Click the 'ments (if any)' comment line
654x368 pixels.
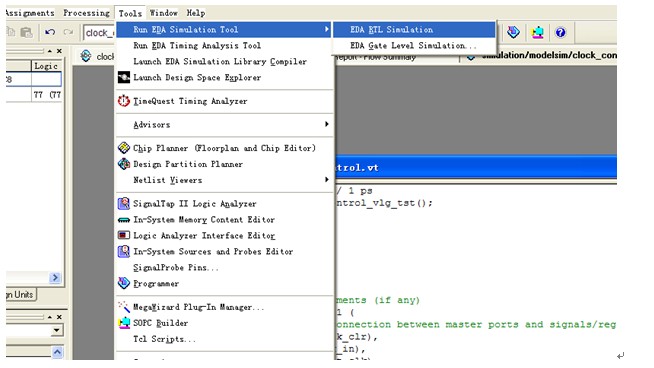(378, 300)
